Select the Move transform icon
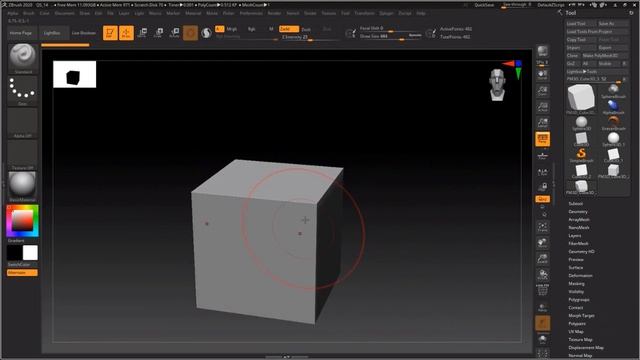The height and width of the screenshot is (360, 640). click(142, 33)
